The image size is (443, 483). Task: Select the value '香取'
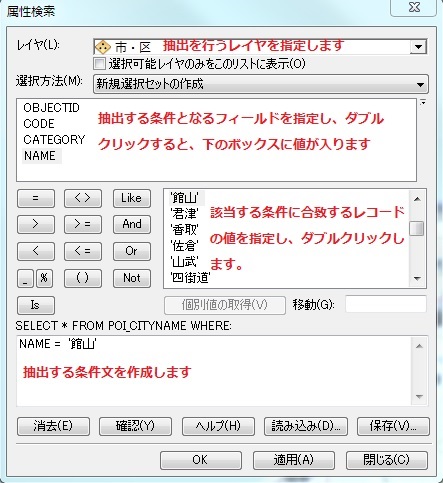point(184,230)
